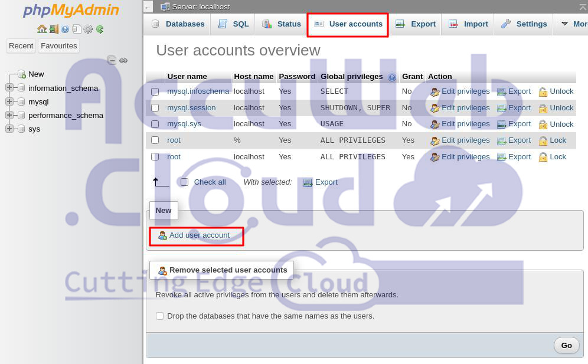Click Edit privileges text for root %
Image resolution: width=588 pixels, height=364 pixels.
click(465, 140)
